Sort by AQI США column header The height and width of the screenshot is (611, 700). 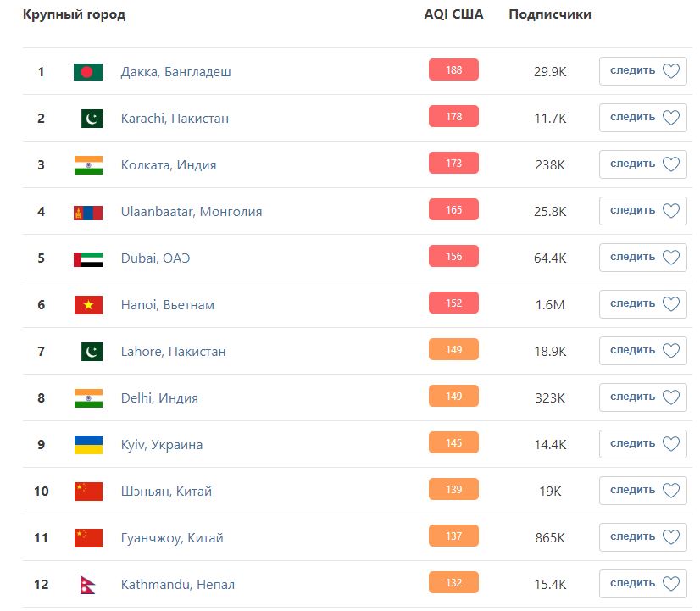pyautogui.click(x=453, y=14)
